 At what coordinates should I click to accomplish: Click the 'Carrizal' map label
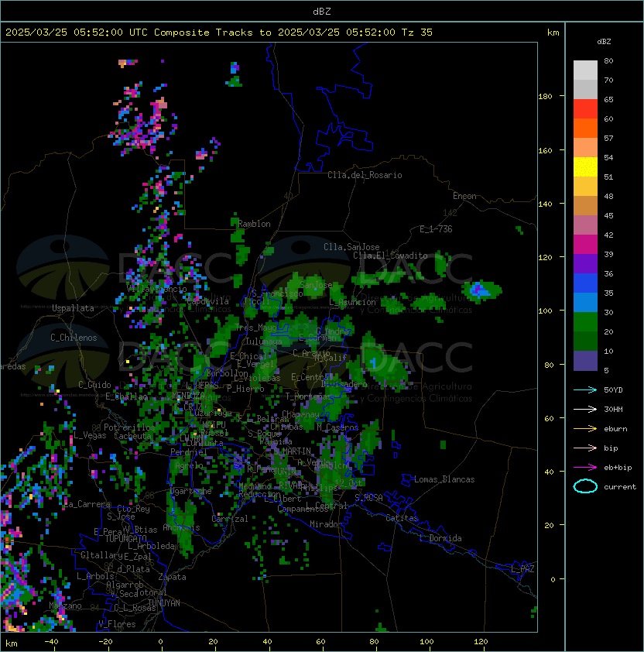tap(229, 519)
